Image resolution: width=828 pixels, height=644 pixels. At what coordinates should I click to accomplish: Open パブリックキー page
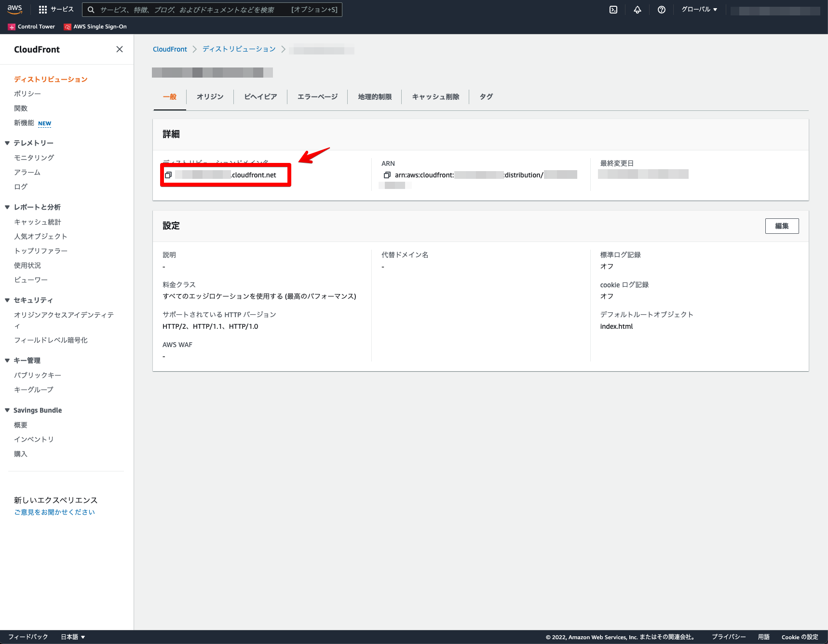38,375
